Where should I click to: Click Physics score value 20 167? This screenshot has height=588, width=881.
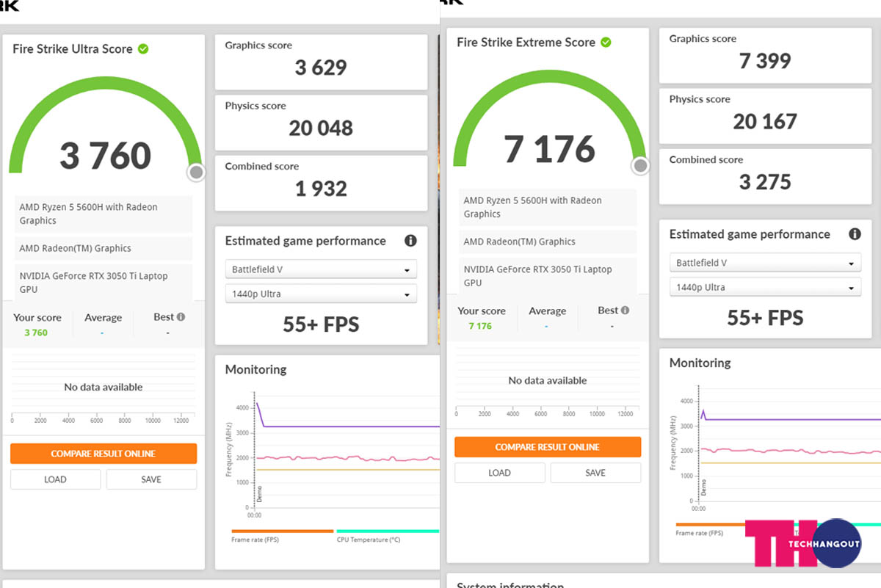(765, 121)
